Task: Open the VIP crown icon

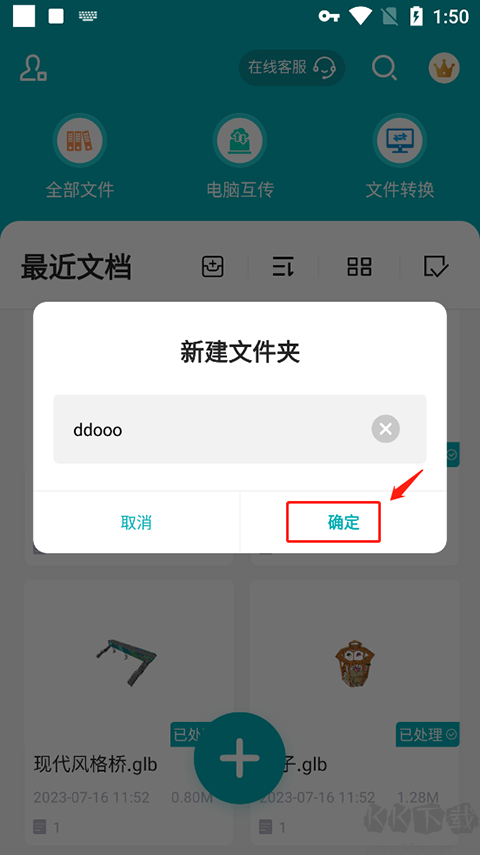Action: coord(444,68)
